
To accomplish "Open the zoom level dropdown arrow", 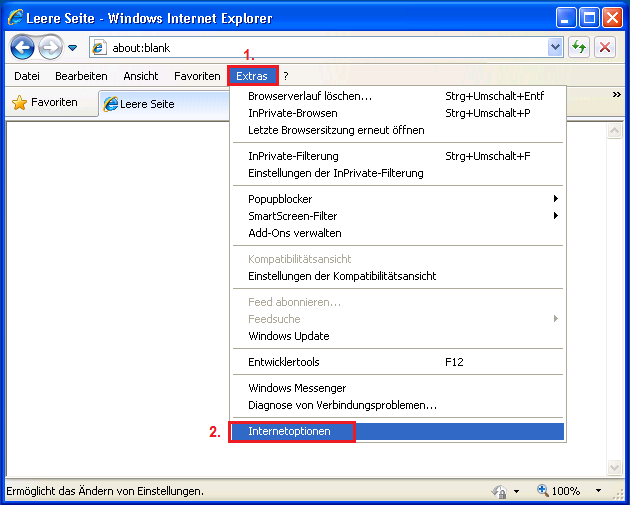I will (598, 491).
